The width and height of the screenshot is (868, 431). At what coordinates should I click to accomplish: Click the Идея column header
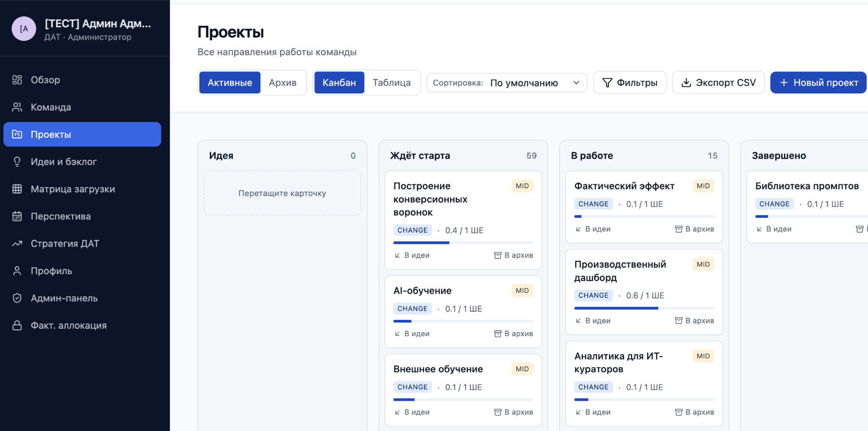click(221, 155)
